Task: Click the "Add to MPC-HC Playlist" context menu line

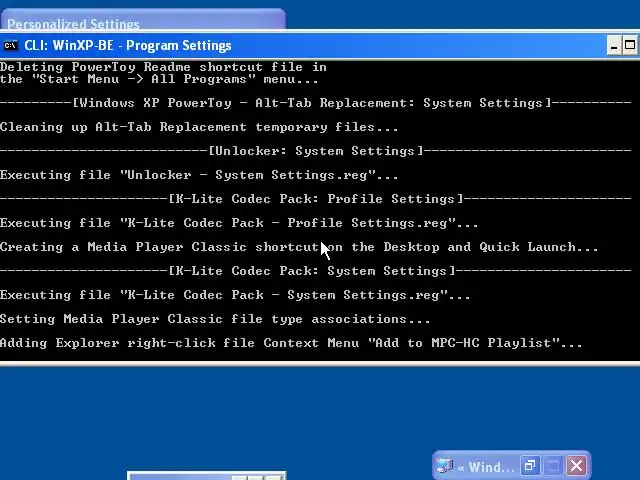Action: click(291, 343)
